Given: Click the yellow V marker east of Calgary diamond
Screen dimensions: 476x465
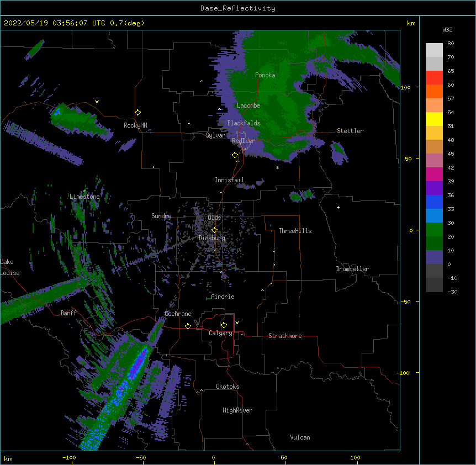Looking at the screenshot, I should point(237,323).
